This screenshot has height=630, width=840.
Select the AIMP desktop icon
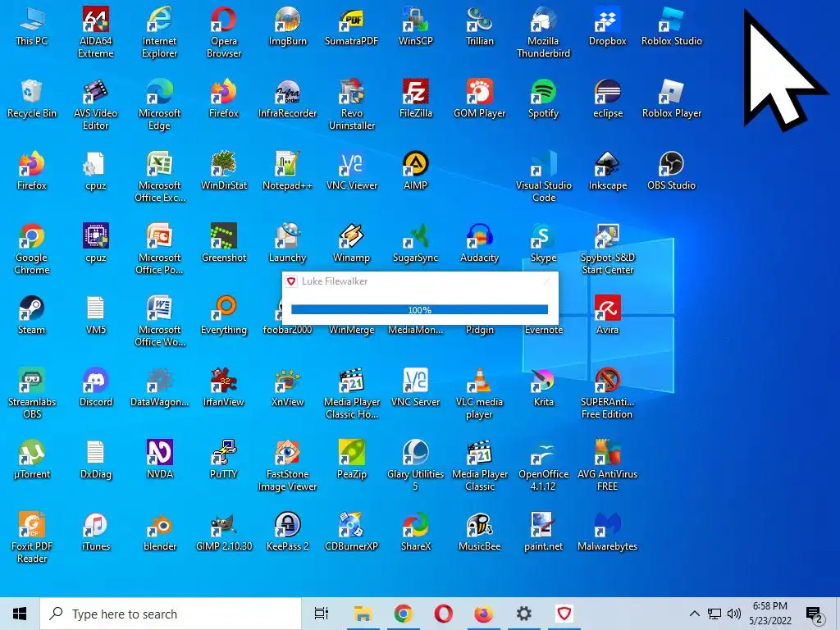(415, 171)
